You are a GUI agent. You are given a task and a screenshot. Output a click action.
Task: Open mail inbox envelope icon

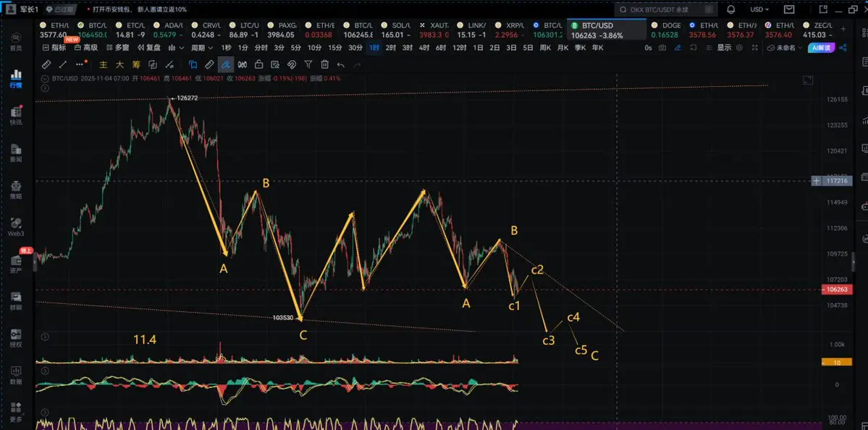click(789, 9)
